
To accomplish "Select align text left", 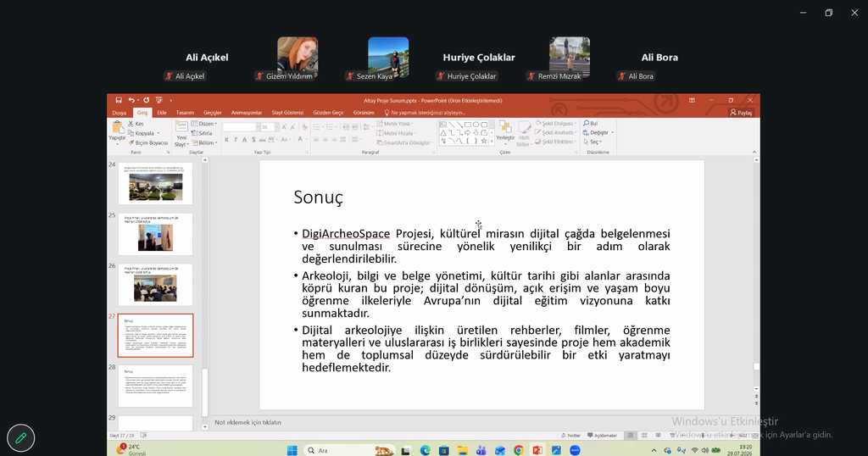I will coord(316,140).
